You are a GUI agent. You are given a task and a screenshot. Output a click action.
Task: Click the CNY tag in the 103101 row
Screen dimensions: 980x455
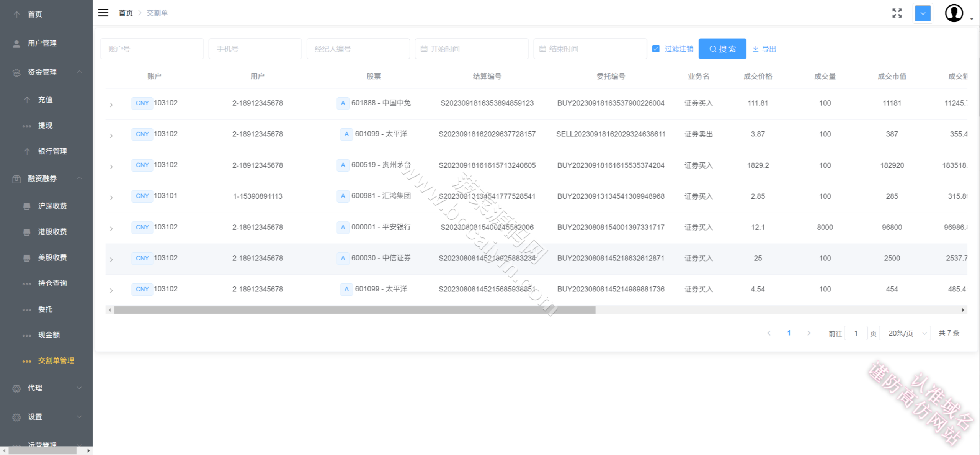pyautogui.click(x=142, y=196)
